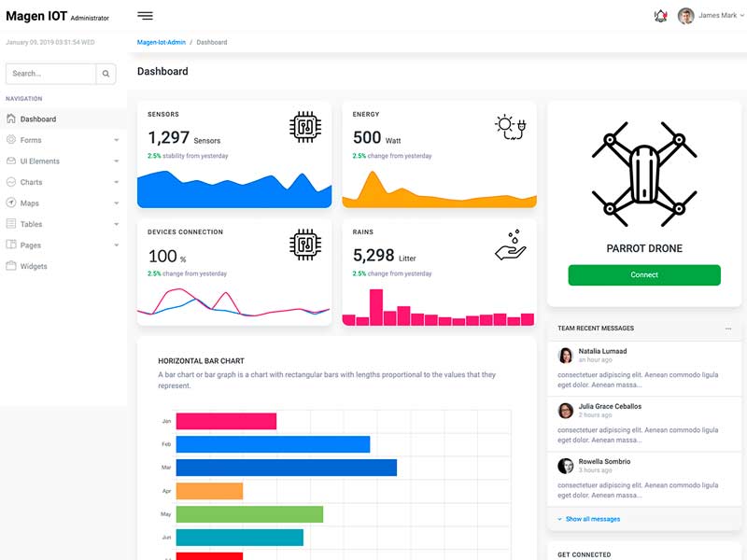Expand the Forms submenu arrow
Viewport: 747px width, 560px height.
116,140
